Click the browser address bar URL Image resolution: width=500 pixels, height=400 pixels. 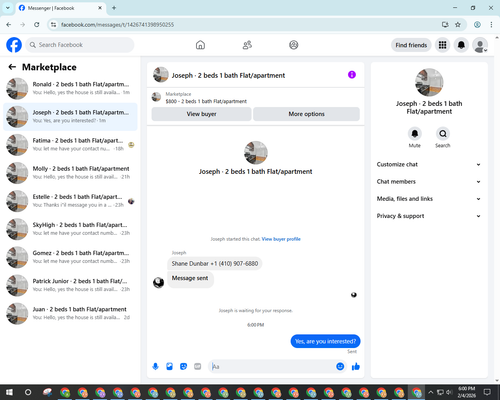pyautogui.click(x=117, y=25)
